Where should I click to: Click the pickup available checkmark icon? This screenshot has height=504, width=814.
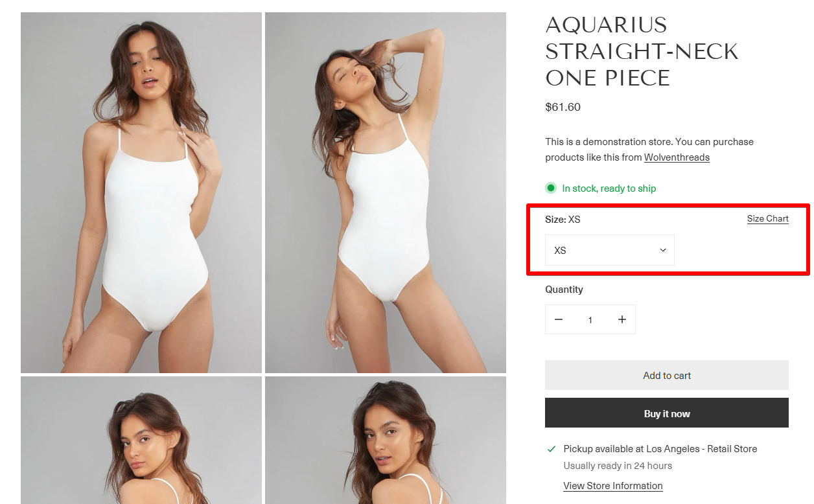[x=552, y=449]
